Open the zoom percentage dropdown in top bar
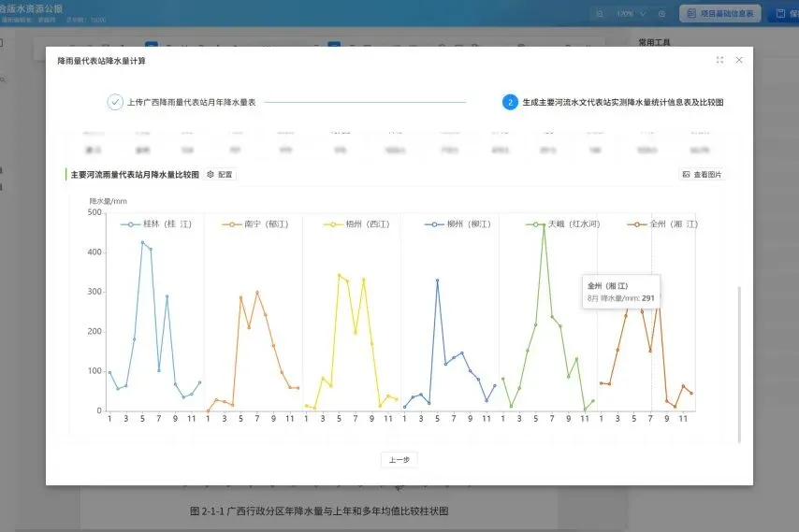Viewport: 799px width, 532px height. (x=631, y=14)
